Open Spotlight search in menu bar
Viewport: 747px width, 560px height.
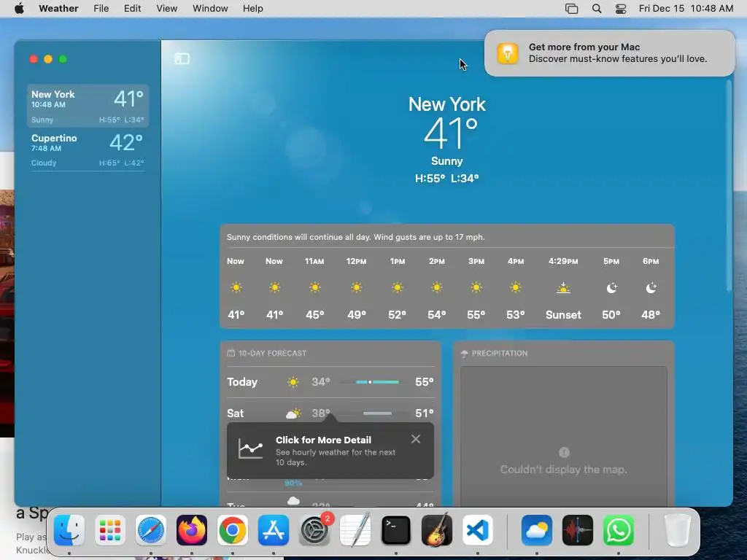(x=597, y=9)
